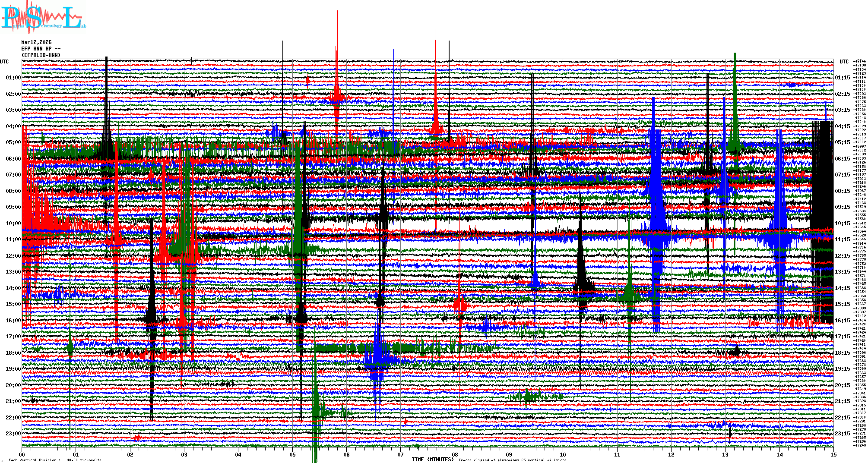Click the Mar12,2026 date label

(36, 42)
